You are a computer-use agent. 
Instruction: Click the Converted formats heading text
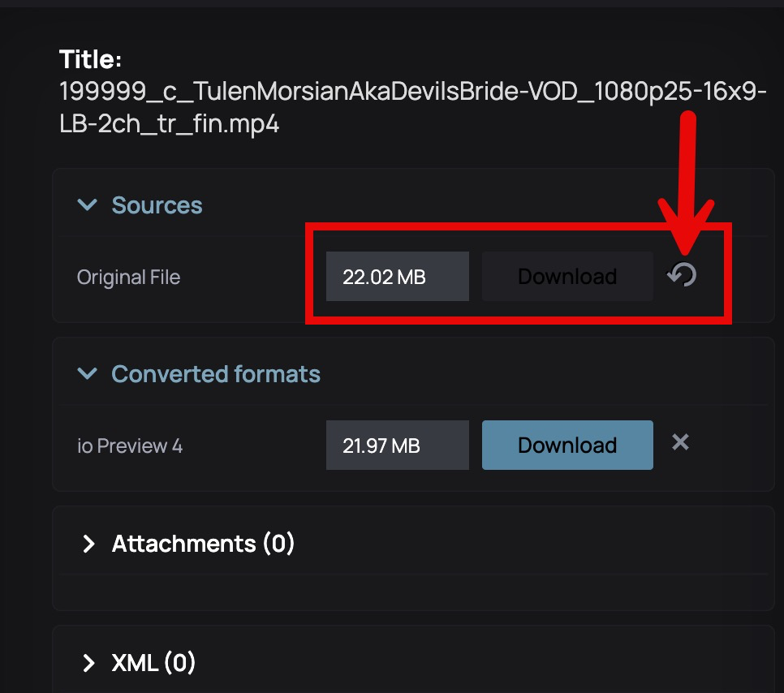click(216, 374)
